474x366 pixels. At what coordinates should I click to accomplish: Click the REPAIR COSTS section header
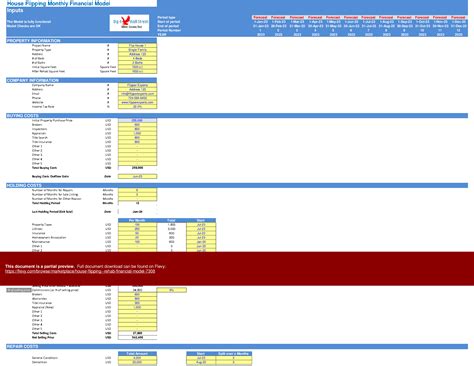click(x=237, y=347)
